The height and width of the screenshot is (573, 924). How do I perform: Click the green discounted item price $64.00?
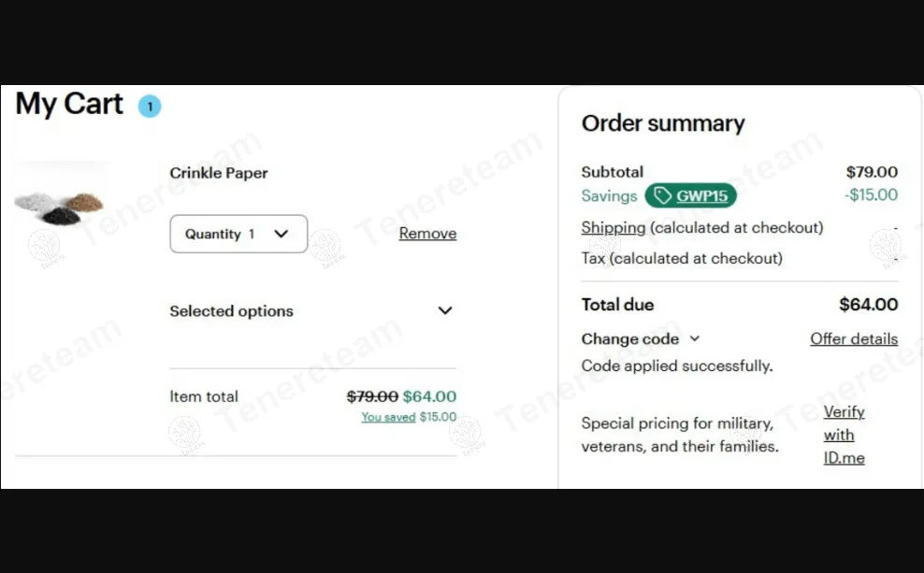[x=429, y=396]
